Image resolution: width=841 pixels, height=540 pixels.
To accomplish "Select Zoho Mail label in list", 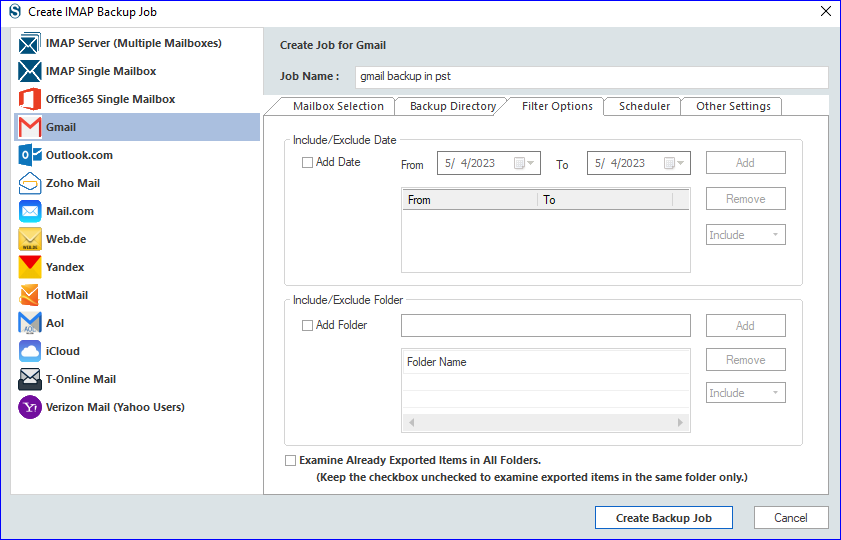I will (x=73, y=183).
